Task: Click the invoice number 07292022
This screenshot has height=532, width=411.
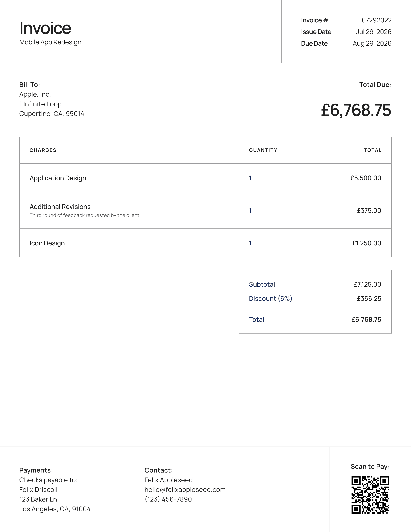Action: pyautogui.click(x=377, y=20)
